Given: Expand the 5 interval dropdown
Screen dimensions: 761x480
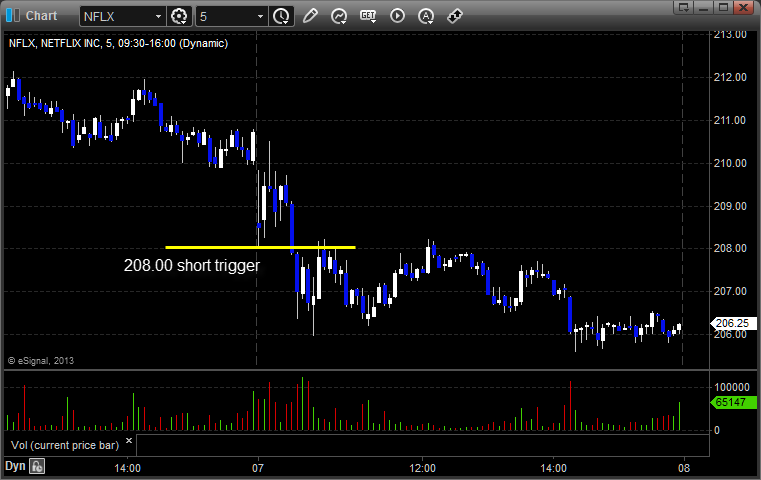Looking at the screenshot, I should pyautogui.click(x=260, y=17).
